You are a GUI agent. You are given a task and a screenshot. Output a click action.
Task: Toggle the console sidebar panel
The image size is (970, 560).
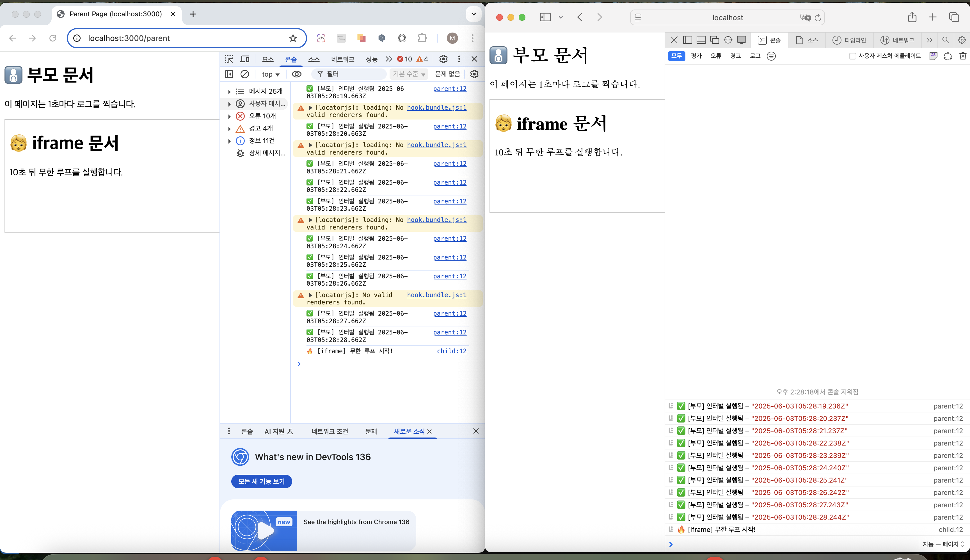point(229,74)
